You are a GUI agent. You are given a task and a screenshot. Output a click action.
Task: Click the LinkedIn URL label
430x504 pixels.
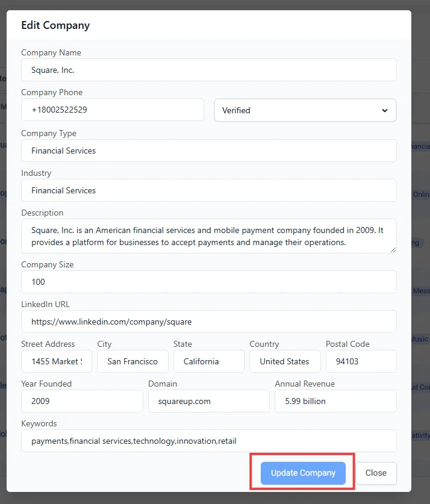pyautogui.click(x=45, y=304)
